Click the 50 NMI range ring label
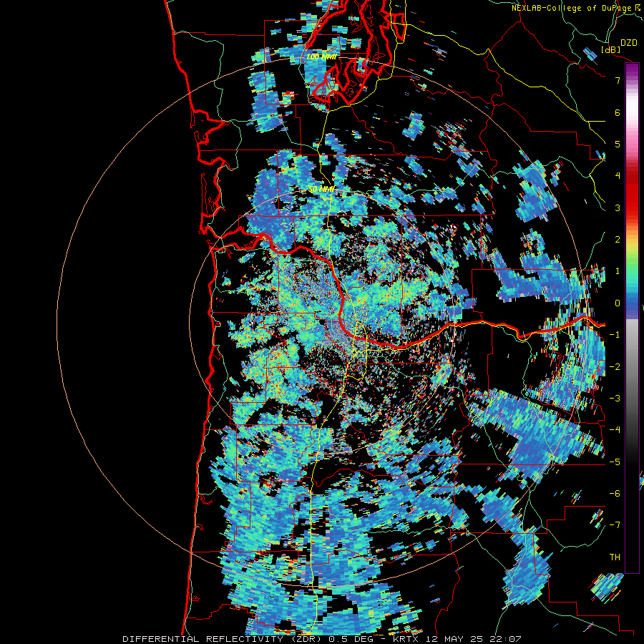The height and width of the screenshot is (644, 644). click(x=321, y=190)
